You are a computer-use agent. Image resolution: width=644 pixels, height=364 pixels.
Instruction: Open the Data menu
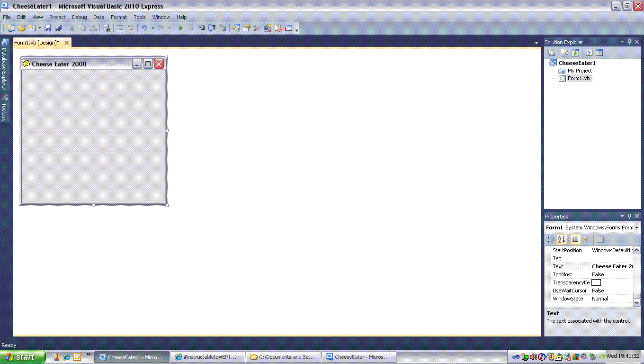click(x=99, y=17)
